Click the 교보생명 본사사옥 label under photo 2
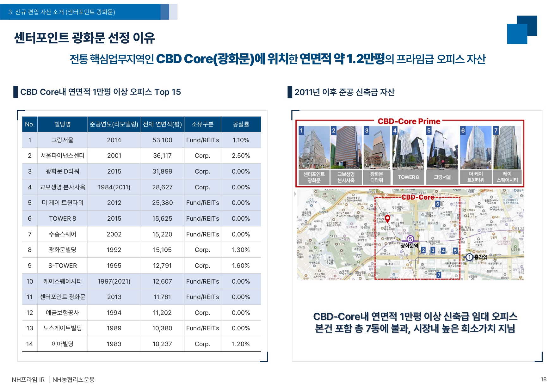 [x=346, y=177]
